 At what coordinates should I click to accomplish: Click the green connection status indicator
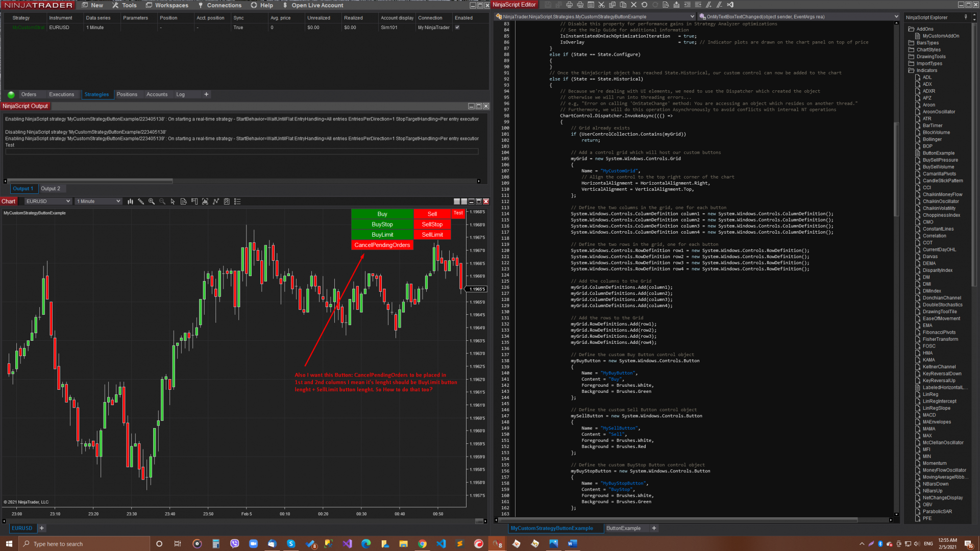11,95
